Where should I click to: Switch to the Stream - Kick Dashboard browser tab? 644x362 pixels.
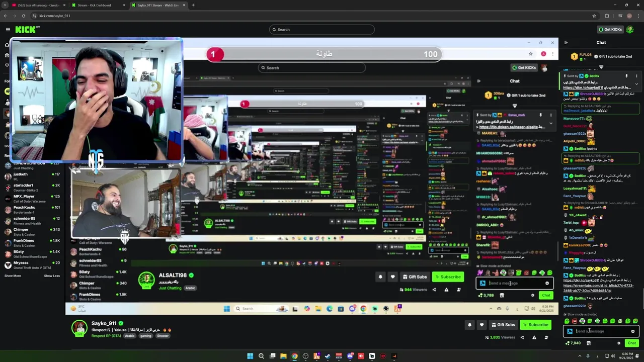tap(98, 5)
